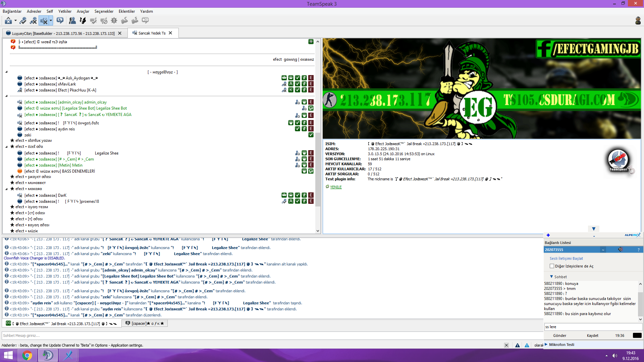
Task: Open the Adresler menu
Action: tap(34, 11)
